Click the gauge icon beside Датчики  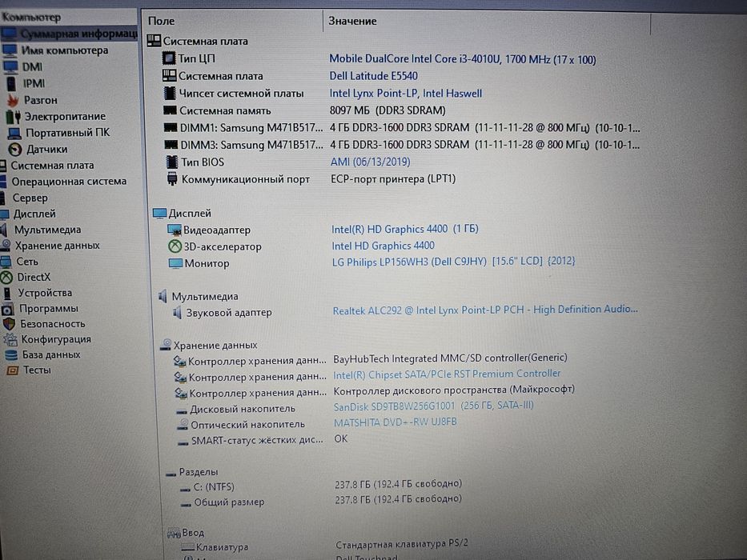[15, 150]
